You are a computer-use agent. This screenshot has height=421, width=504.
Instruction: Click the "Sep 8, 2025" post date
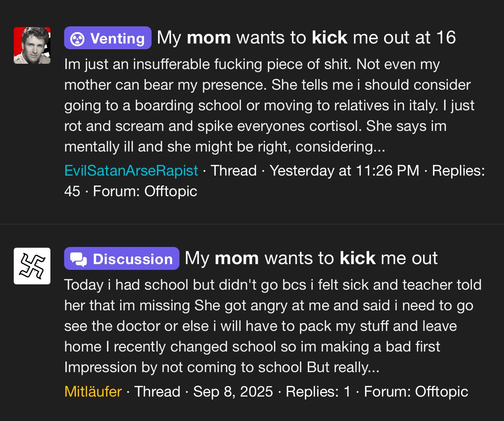click(233, 391)
